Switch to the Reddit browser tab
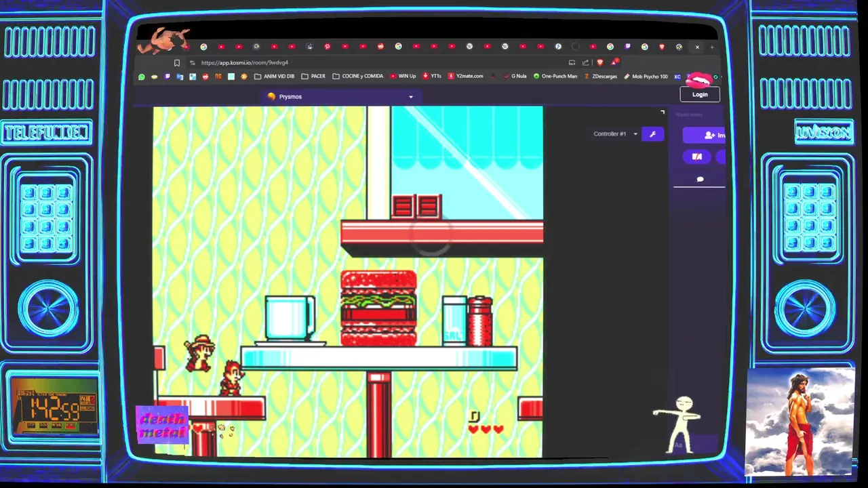The width and height of the screenshot is (868, 488). click(380, 46)
